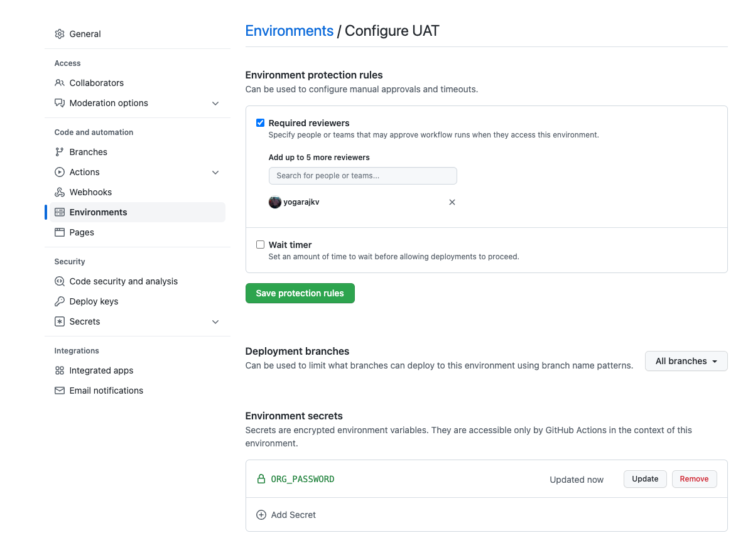Image resolution: width=748 pixels, height=560 pixels.
Task: Open Email notifications settings
Action: click(x=106, y=390)
